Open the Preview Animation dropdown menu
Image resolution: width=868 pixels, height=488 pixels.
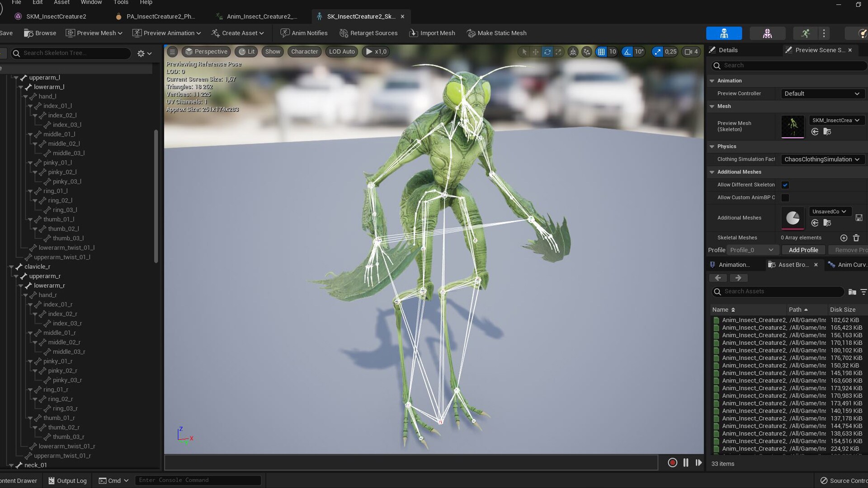[166, 33]
